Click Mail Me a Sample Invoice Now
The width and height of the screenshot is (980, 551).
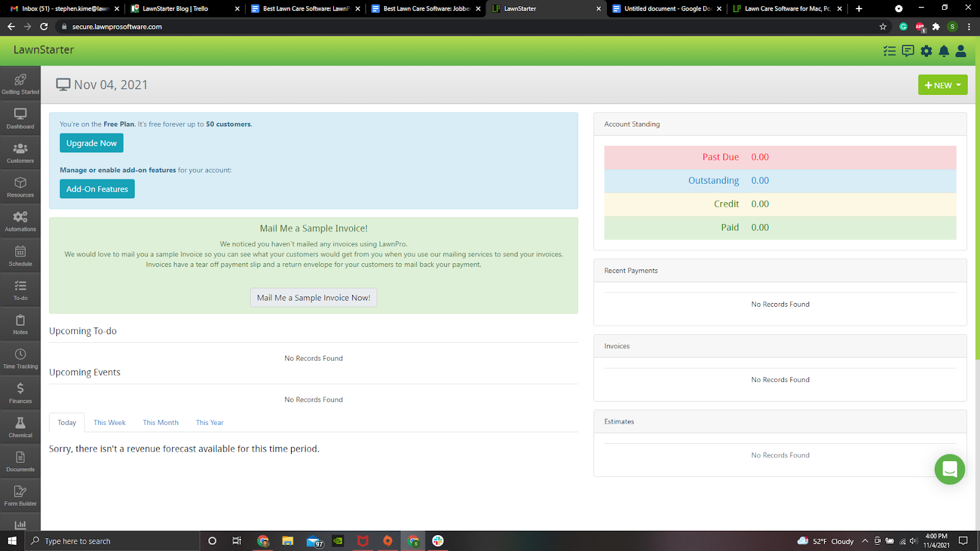point(313,298)
